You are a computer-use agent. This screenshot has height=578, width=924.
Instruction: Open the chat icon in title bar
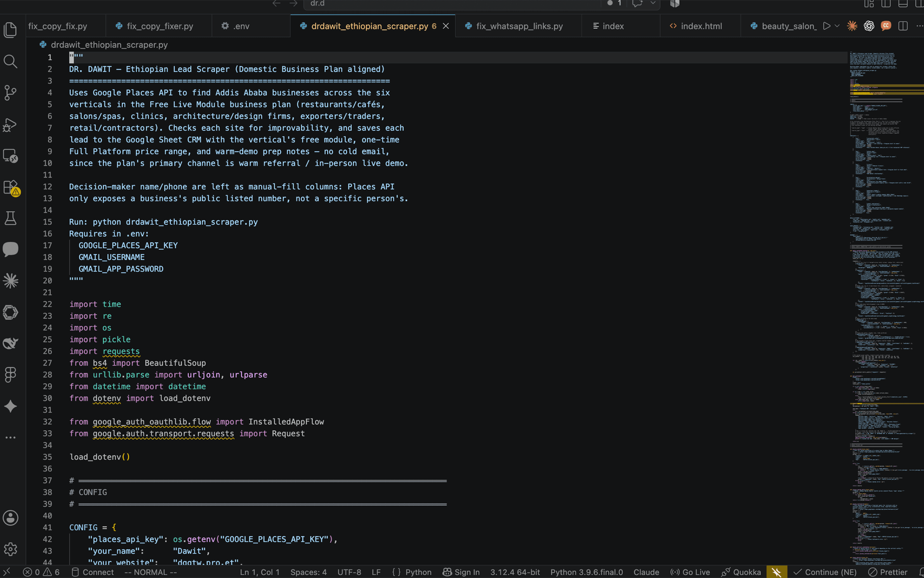(x=637, y=3)
